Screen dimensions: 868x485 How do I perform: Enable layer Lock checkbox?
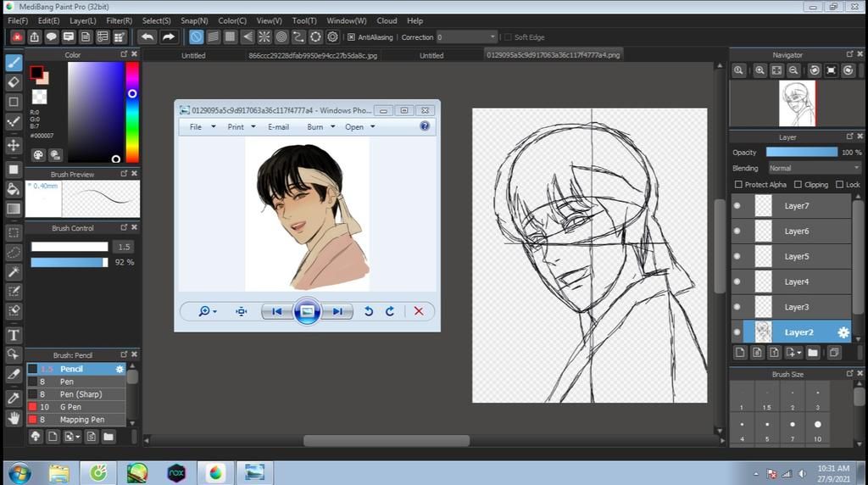[840, 184]
